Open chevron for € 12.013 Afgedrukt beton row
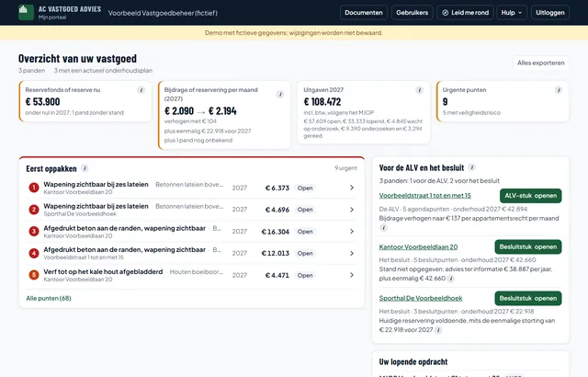Viewport: 588px width, 377px height. point(352,253)
